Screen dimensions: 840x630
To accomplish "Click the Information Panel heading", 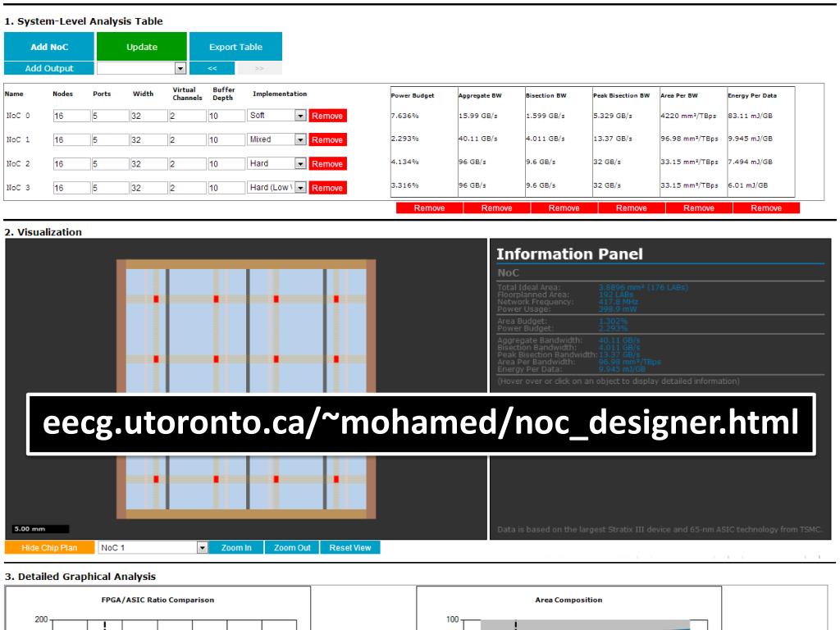I will point(569,254).
